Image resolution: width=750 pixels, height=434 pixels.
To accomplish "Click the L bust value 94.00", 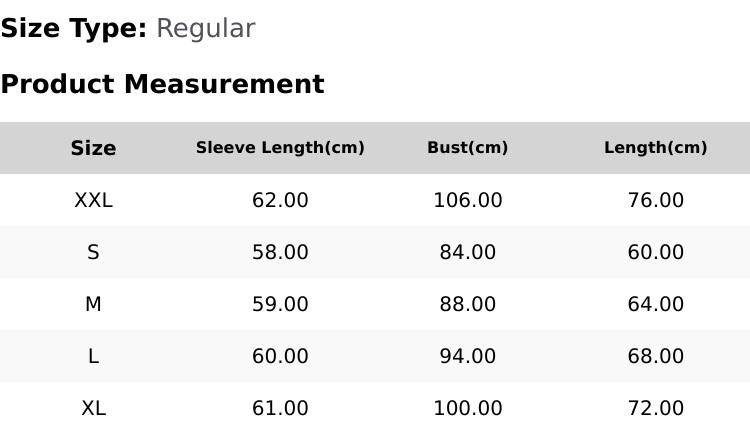I will click(468, 356).
